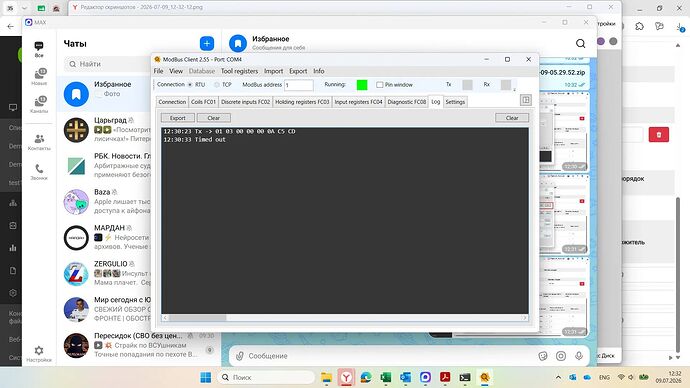690x388 pixels.
Task: Click the log horizontal scrollbar thumb
Action: coord(197,318)
